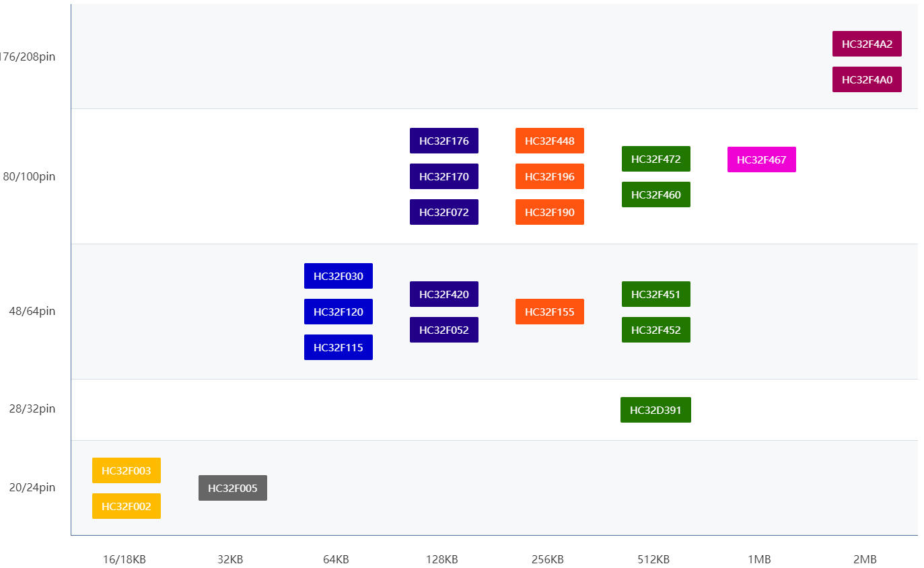Viewport: 924px width, 568px height.
Task: Select the HC32F190 chip tag
Action: pyautogui.click(x=550, y=212)
